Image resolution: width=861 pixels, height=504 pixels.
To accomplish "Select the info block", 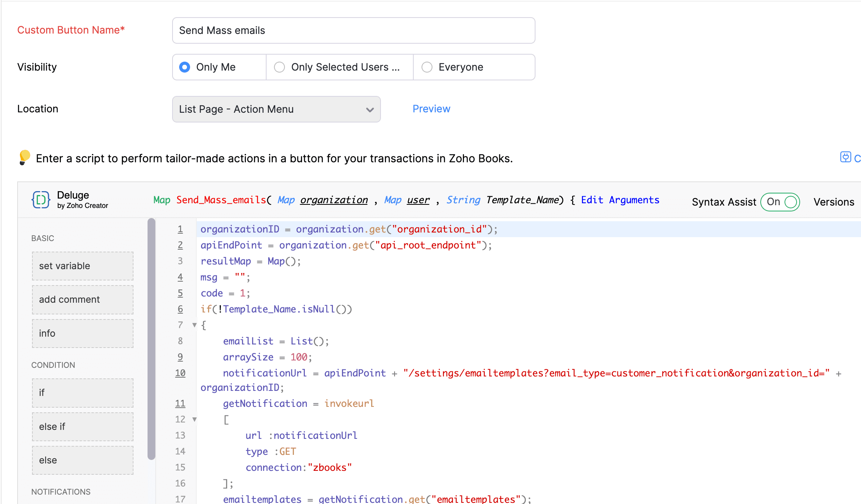I will pyautogui.click(x=83, y=334).
